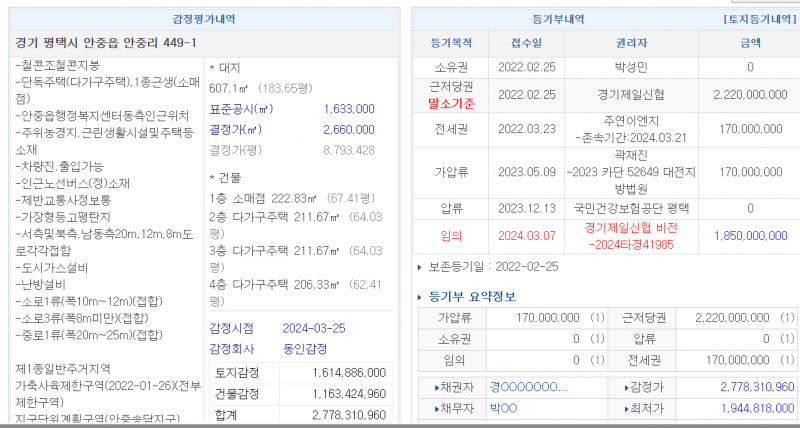The image size is (800, 428).
Task: Click the 감정가 value 2,778,310,960
Action: tap(756, 387)
